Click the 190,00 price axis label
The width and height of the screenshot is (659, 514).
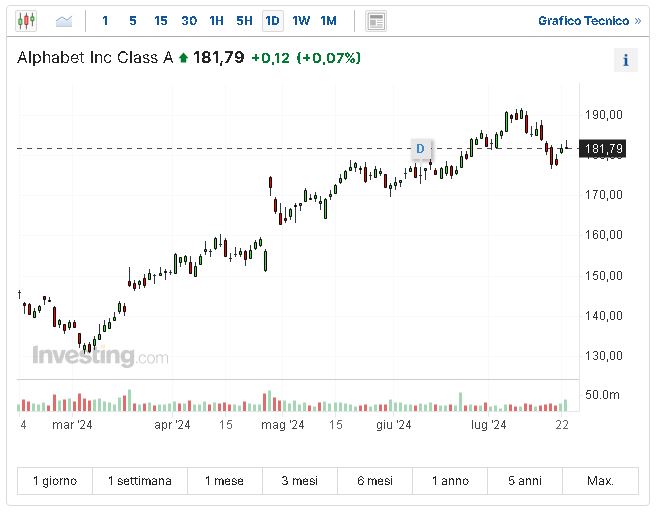pos(604,114)
